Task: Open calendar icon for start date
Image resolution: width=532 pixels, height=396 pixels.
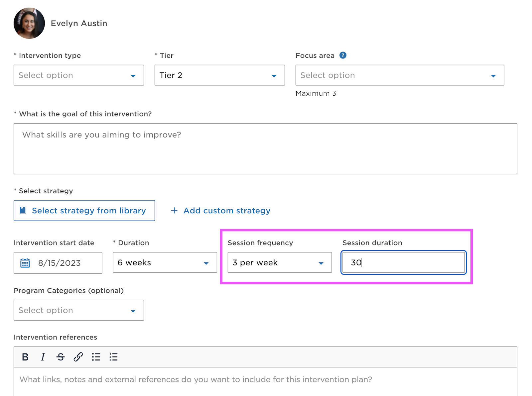Action: tap(25, 263)
